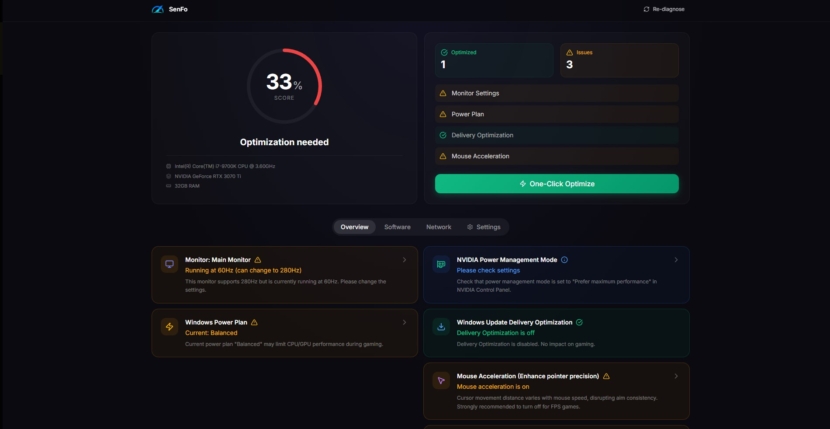Click the Windows Update Delivery Optimization title
Viewport: 830px width, 429px height.
tap(515, 322)
